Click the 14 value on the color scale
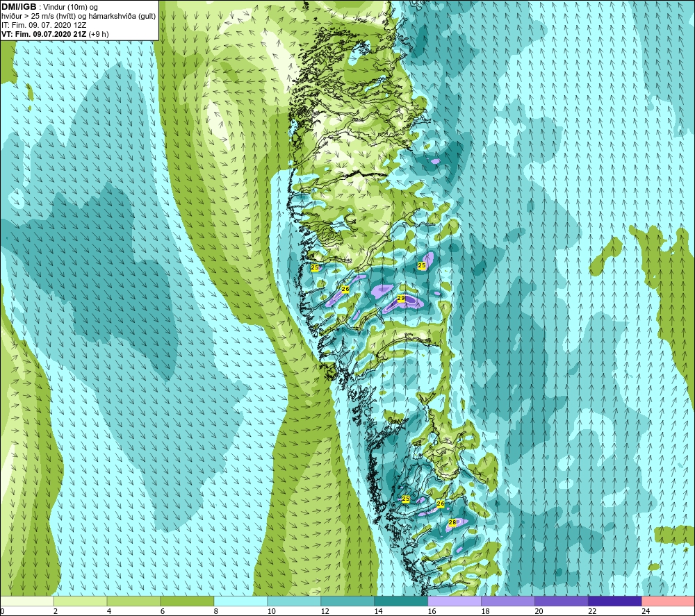The height and width of the screenshot is (616, 695). (x=378, y=611)
